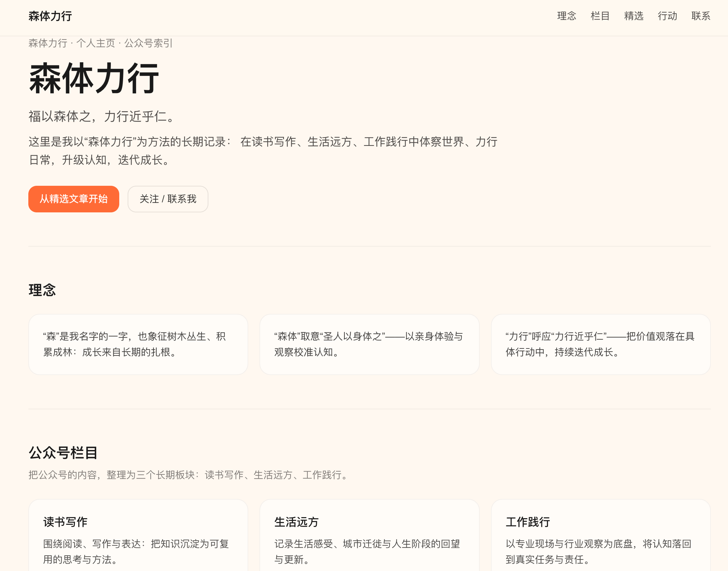Click the orange 从精选文章开始 button
Image resolution: width=728 pixels, height=571 pixels.
tap(73, 199)
